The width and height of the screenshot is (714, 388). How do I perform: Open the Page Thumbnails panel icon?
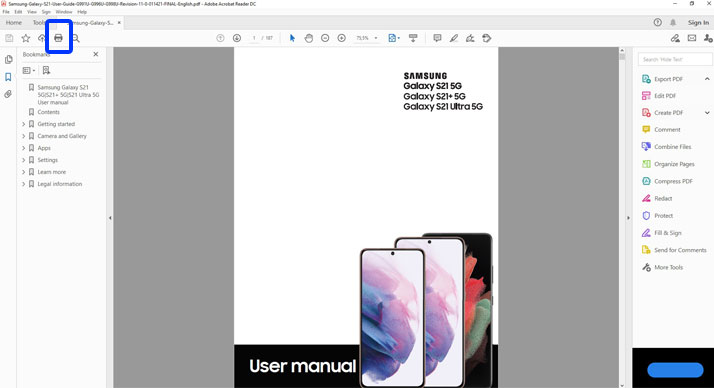pyautogui.click(x=9, y=60)
